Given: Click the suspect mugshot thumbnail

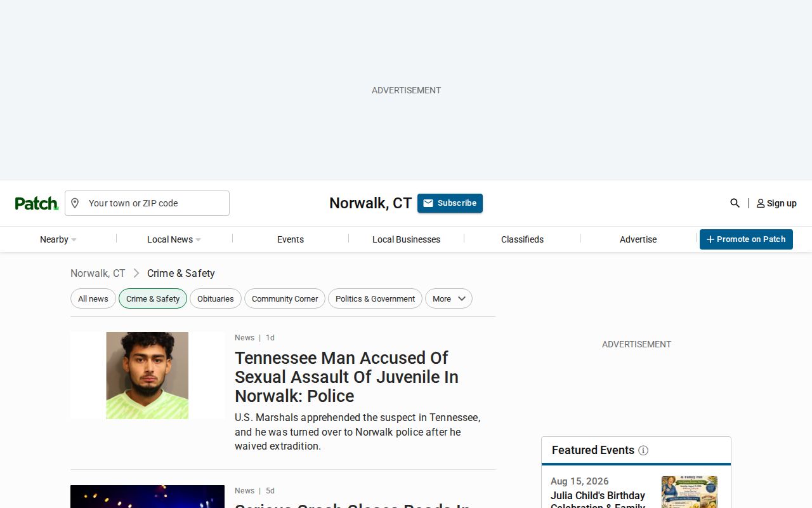Looking at the screenshot, I should point(147,375).
